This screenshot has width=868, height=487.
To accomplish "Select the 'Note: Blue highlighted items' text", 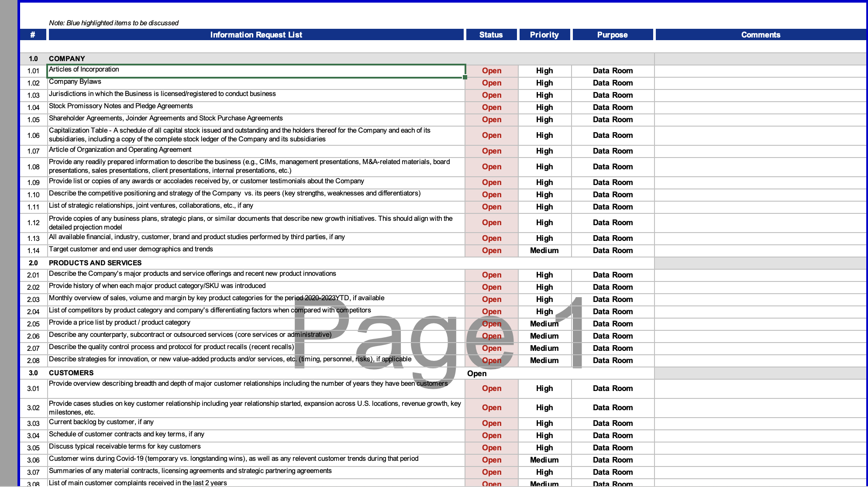I will coord(114,23).
